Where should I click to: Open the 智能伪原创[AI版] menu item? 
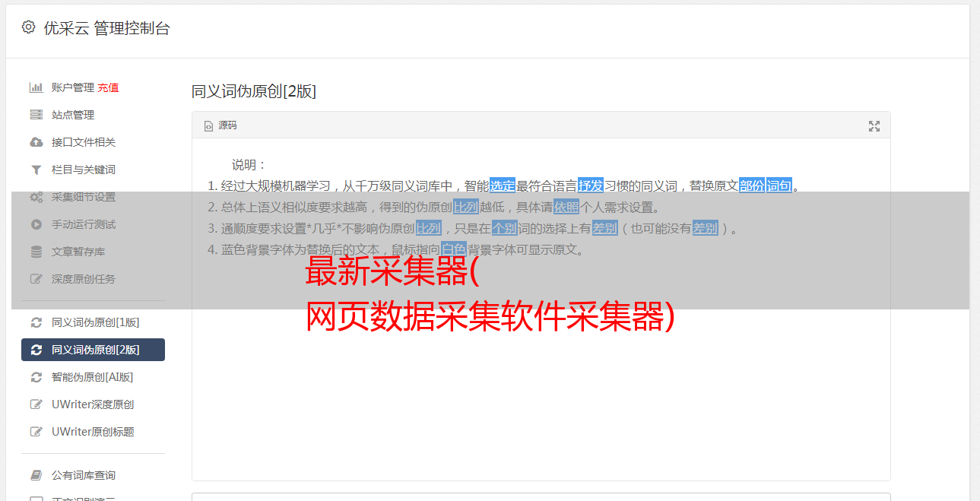click(x=93, y=377)
